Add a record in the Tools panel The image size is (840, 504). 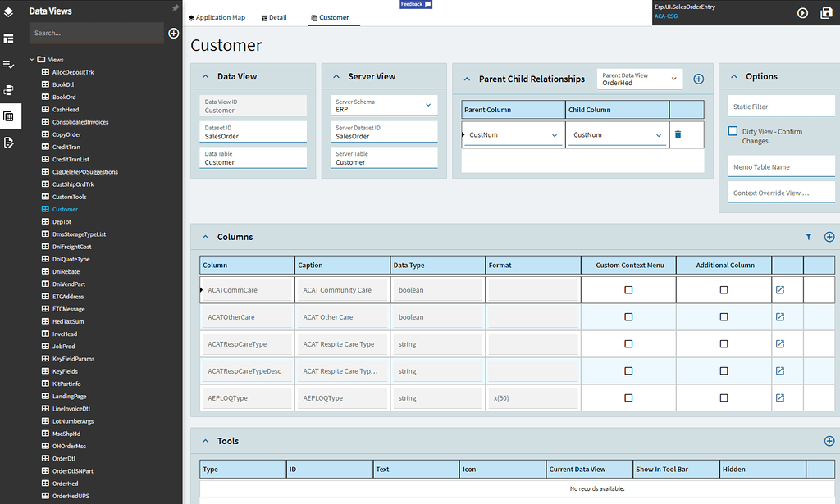[829, 440]
